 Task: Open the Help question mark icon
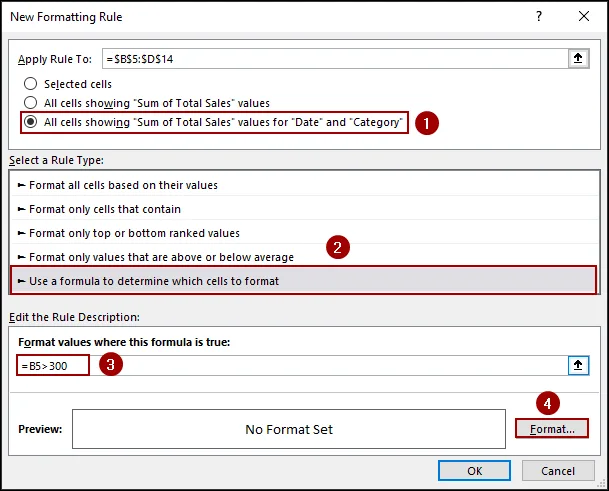click(539, 16)
